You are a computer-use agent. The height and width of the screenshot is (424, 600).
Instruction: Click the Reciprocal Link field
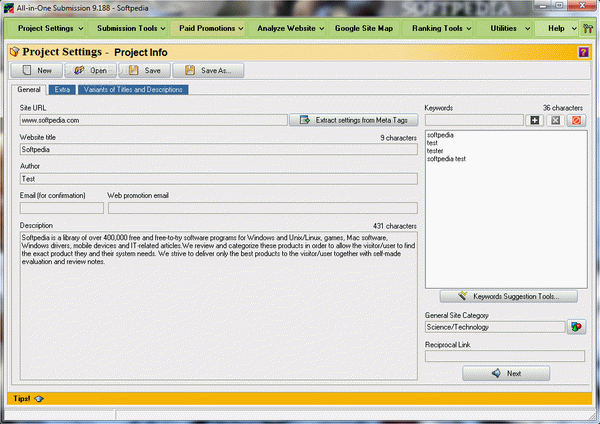505,356
